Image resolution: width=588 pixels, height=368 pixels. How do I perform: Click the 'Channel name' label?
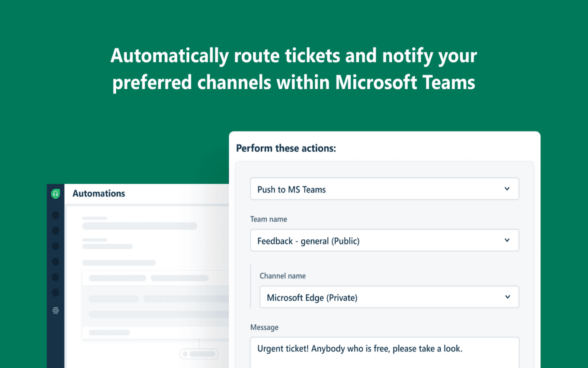click(x=282, y=276)
